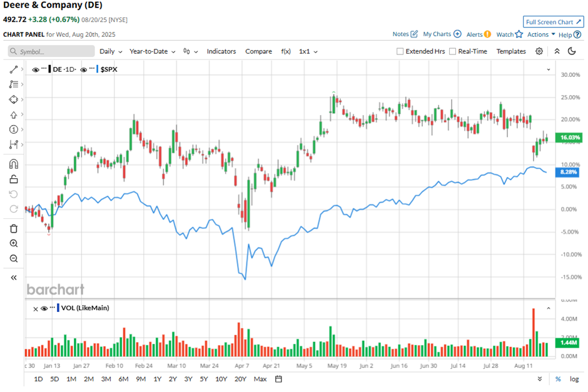Switch to dark mode moon icon
The width and height of the screenshot is (588, 392).
[572, 51]
